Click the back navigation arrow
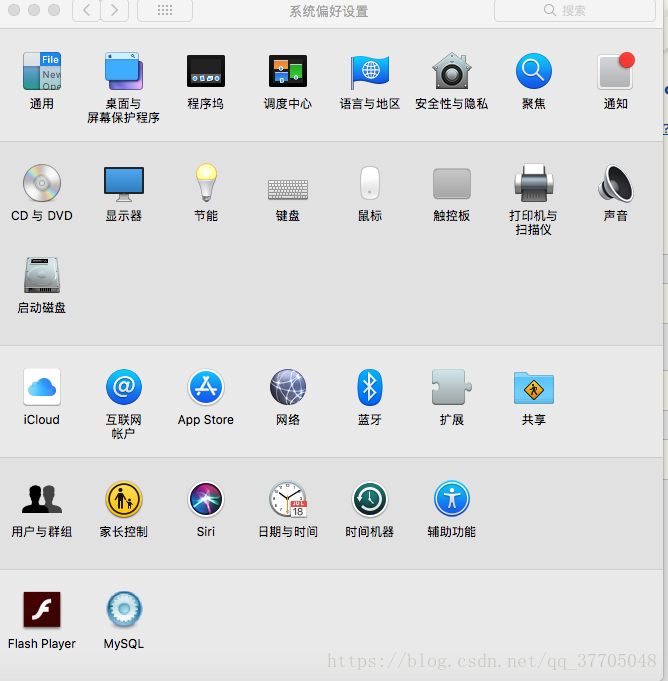 click(x=86, y=10)
